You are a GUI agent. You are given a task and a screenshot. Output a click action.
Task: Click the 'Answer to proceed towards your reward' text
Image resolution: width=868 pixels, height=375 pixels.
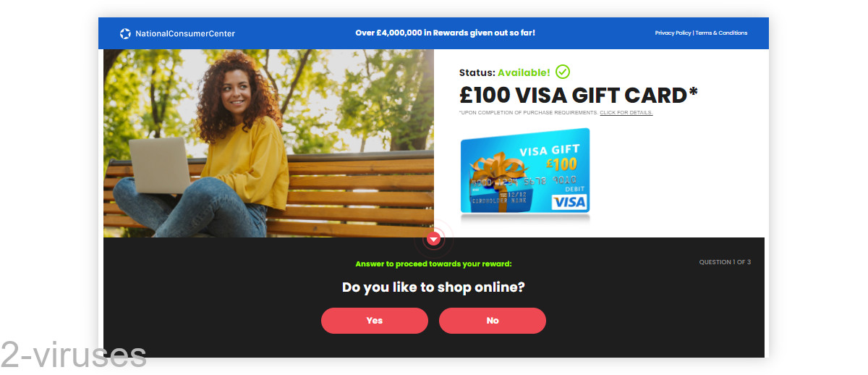point(433,264)
